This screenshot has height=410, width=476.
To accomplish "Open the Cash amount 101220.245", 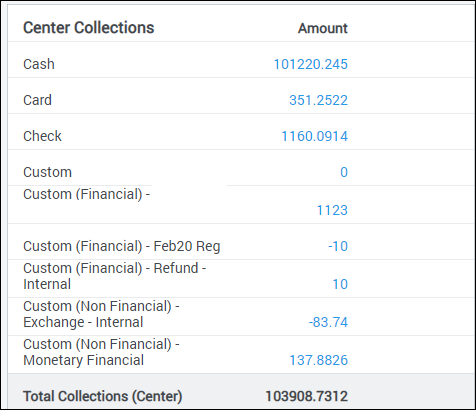I will click(x=311, y=64).
